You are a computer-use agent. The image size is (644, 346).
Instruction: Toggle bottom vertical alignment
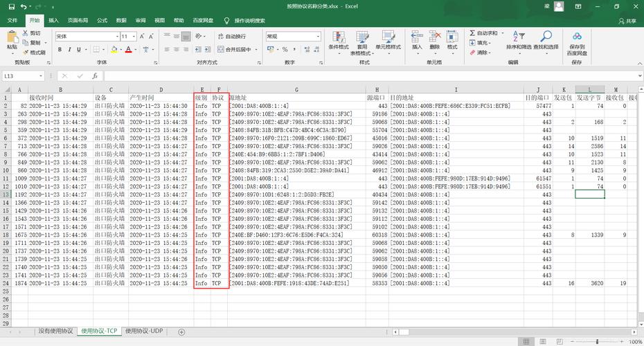coord(186,37)
